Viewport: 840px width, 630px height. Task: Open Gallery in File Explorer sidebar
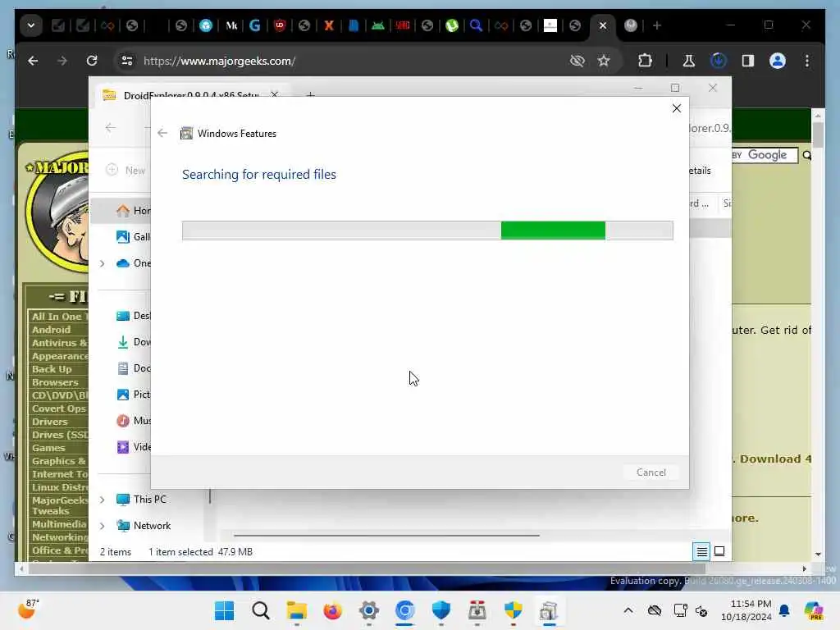tap(134, 237)
